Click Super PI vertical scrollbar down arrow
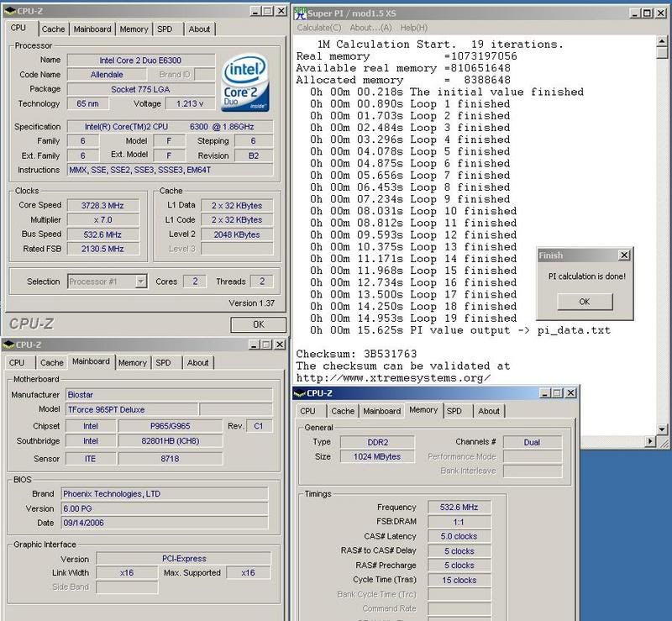This screenshot has width=672, height=621. [x=662, y=429]
